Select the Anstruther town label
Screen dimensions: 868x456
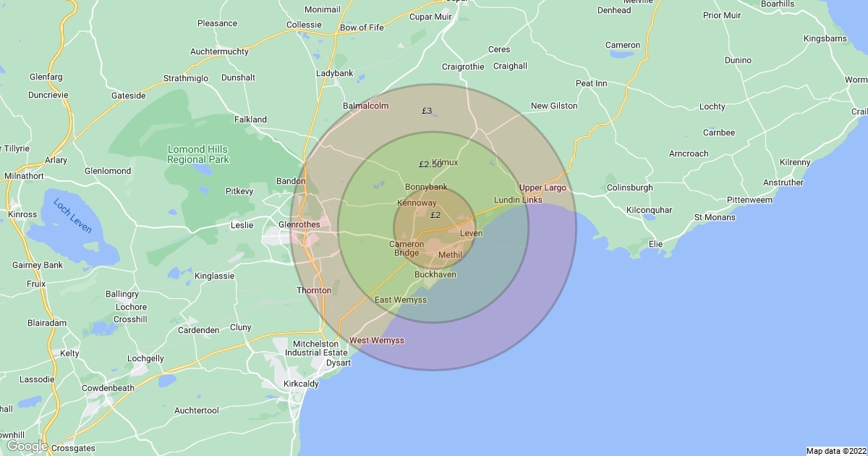[782, 182]
